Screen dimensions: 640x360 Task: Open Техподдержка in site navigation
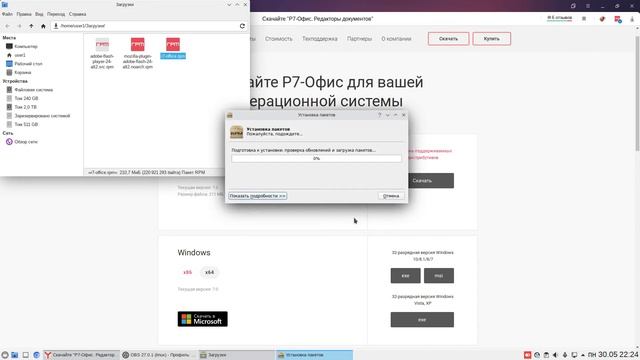point(320,39)
